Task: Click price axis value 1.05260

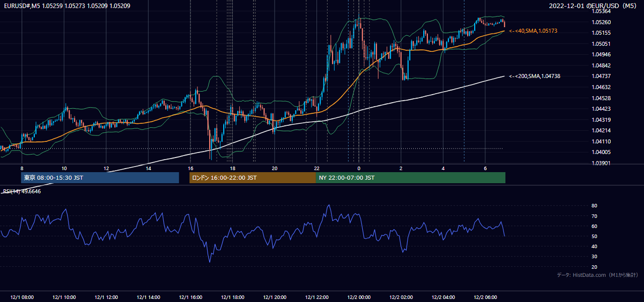Action: [601, 22]
